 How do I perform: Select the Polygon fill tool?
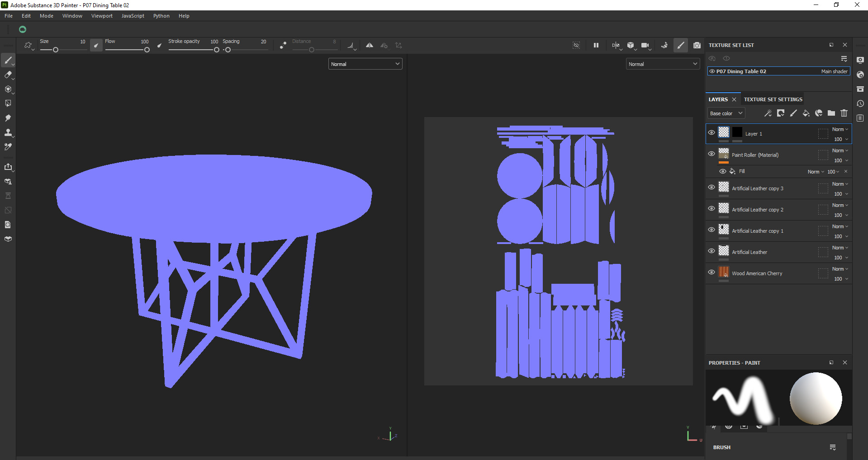click(8, 103)
